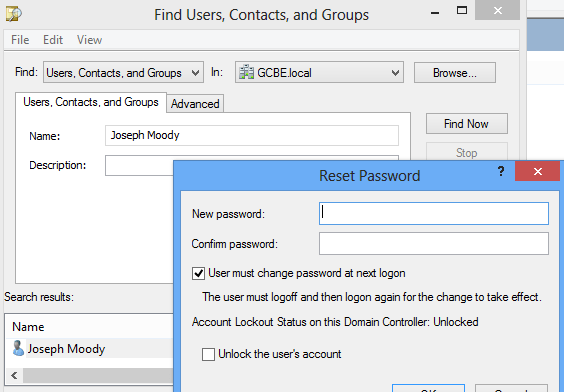This screenshot has height=392, width=564.
Task: Click the Search results label
Action: (39, 297)
